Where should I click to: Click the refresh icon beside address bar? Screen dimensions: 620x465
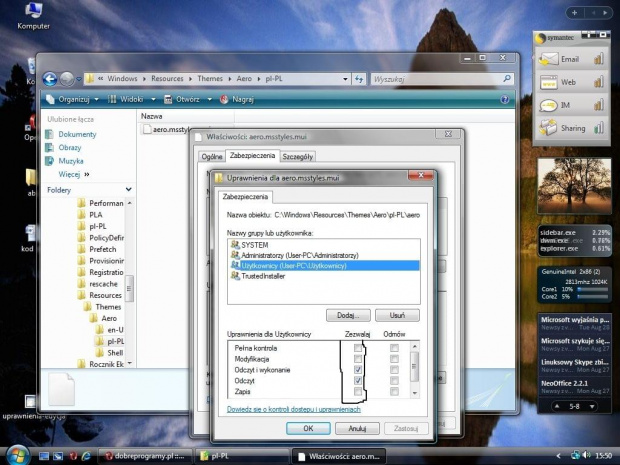point(359,79)
